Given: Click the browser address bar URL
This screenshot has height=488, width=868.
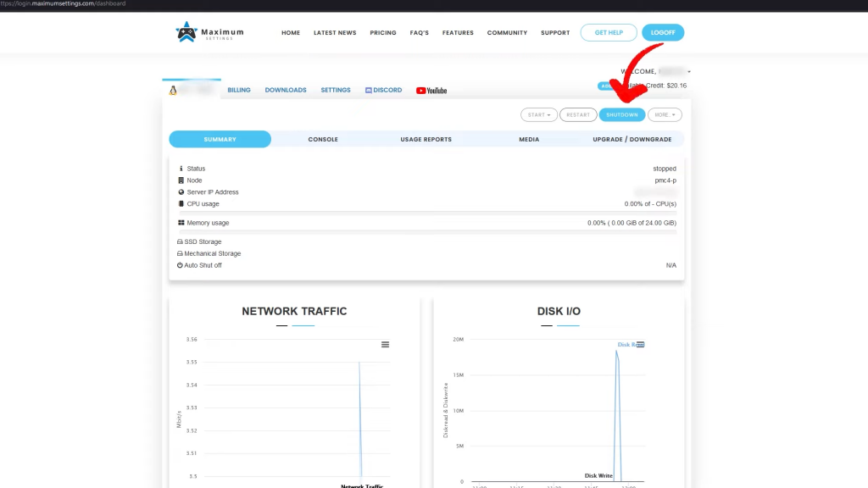Looking at the screenshot, I should pyautogui.click(x=63, y=3).
